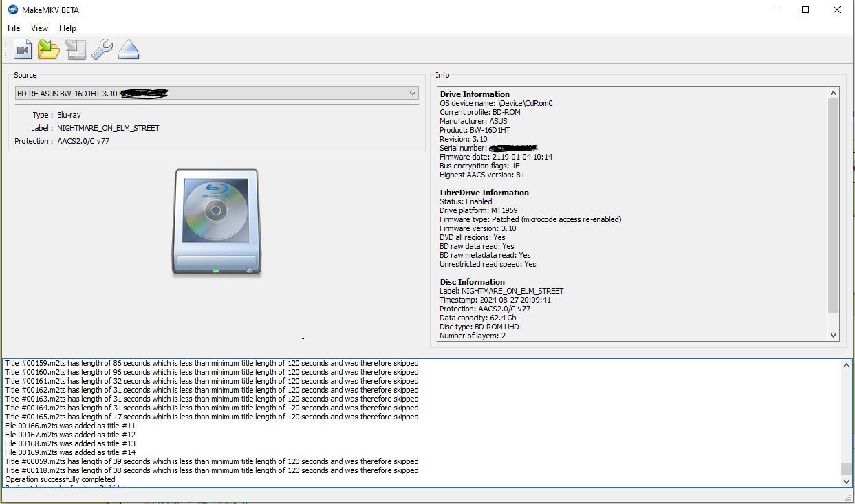Click 'Disc type: BD-ROM UHD' line
Viewport: 855px width, 504px height.
coord(479,327)
